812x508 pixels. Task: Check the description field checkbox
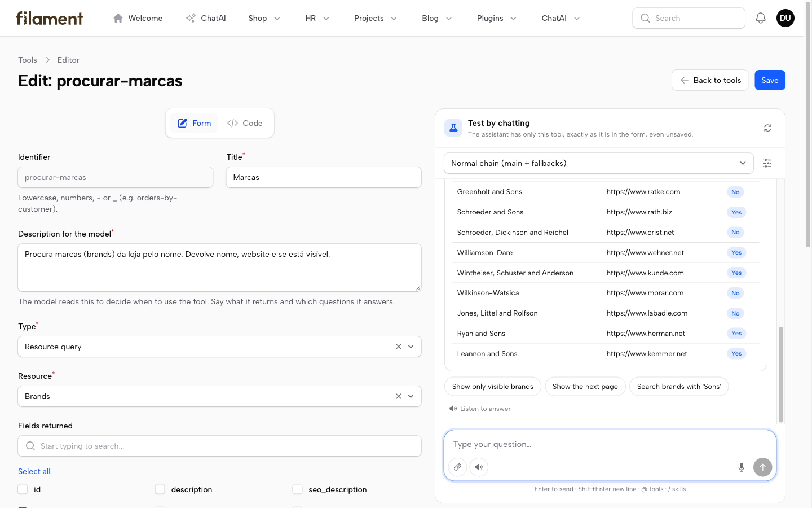point(160,489)
